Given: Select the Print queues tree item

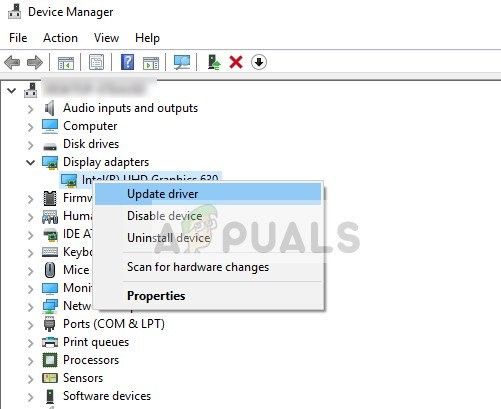Looking at the screenshot, I should click(x=96, y=342).
